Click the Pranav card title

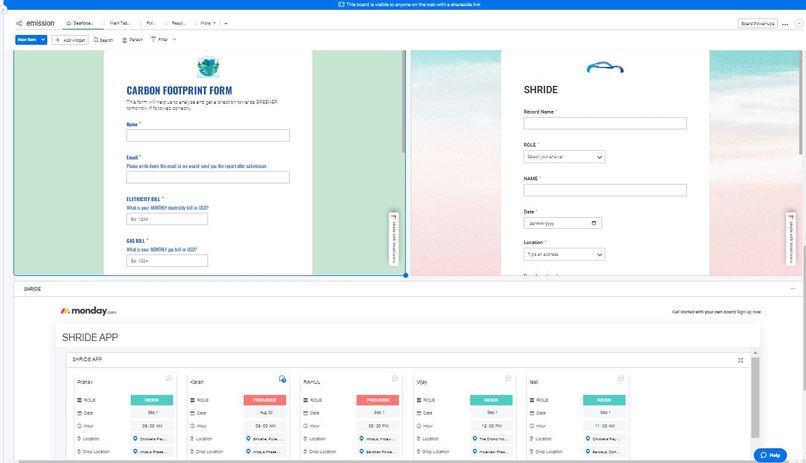click(85, 382)
